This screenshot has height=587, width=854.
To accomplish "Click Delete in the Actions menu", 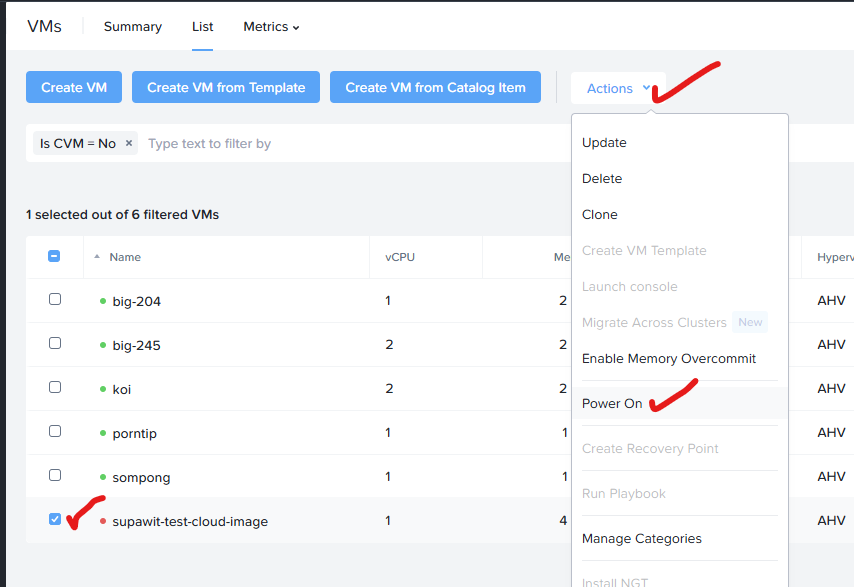I will click(x=602, y=179).
